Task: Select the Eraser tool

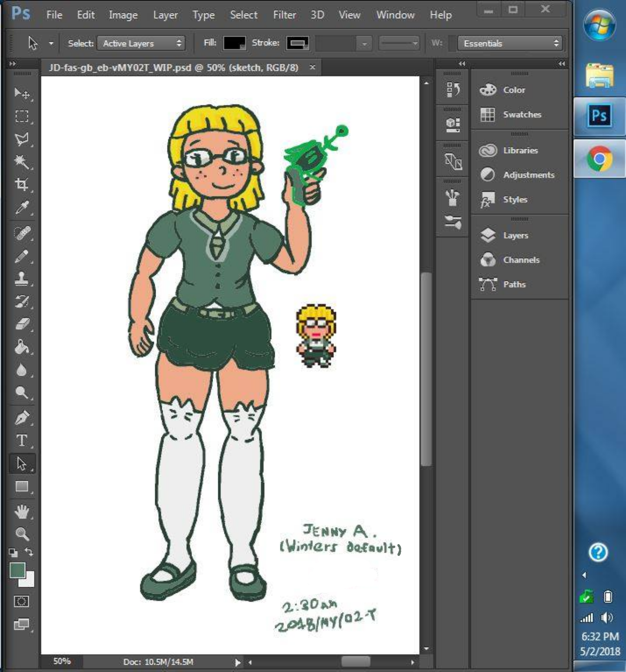Action: pyautogui.click(x=22, y=324)
